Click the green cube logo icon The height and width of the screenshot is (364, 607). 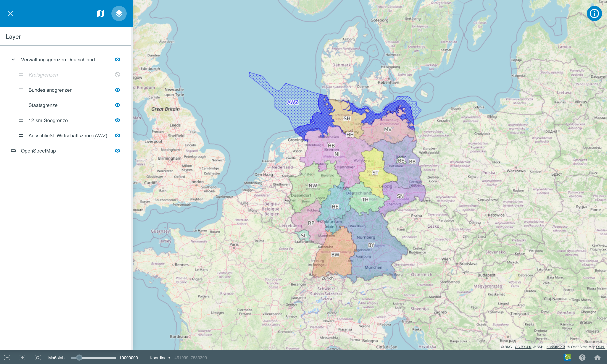[x=567, y=357]
